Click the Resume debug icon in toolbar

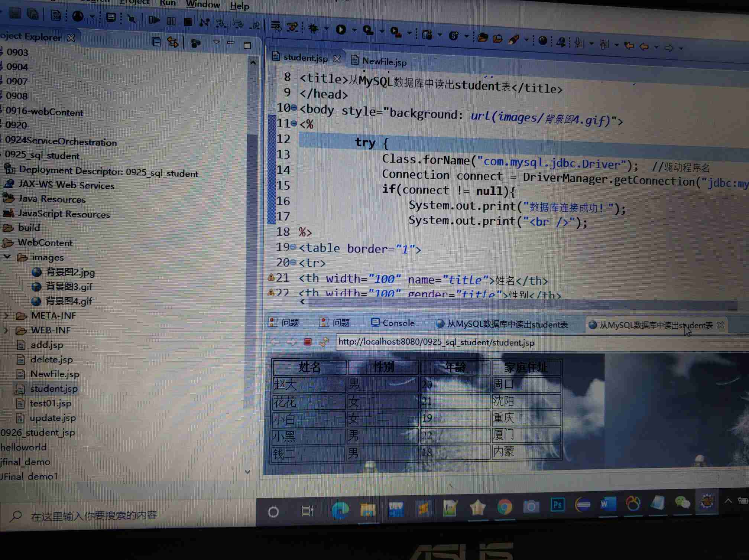click(154, 20)
